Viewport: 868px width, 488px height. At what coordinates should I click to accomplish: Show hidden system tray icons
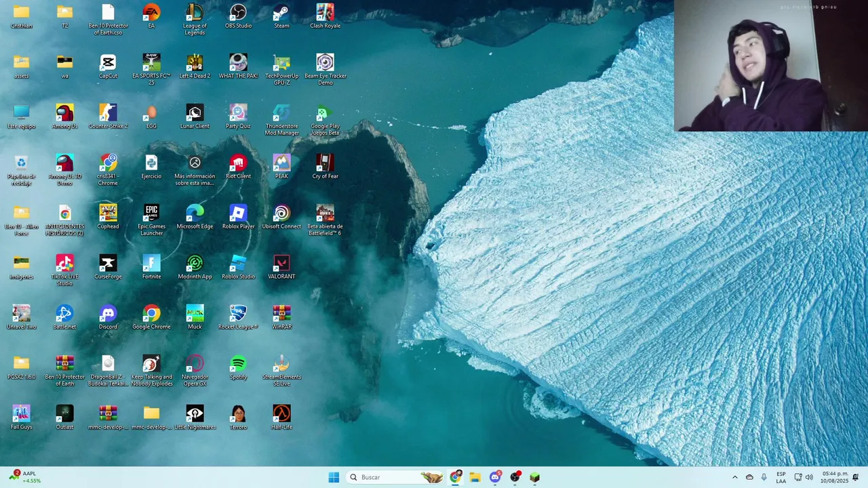(734, 477)
